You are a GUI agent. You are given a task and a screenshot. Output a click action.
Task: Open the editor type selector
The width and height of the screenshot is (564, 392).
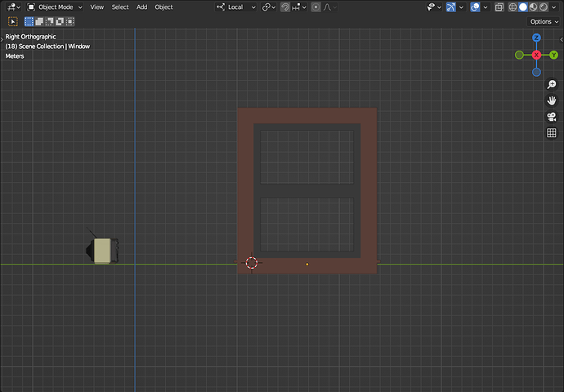[15, 7]
